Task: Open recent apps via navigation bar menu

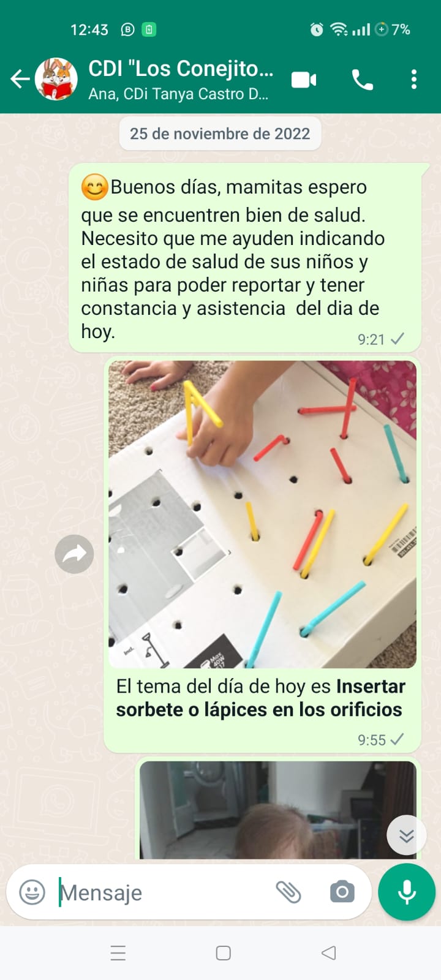Action: coord(118,953)
